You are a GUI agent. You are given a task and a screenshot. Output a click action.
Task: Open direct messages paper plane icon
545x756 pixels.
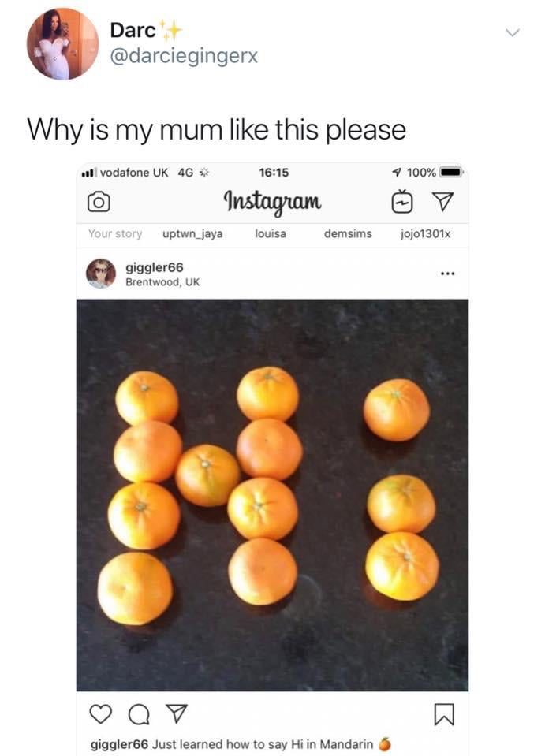442,202
